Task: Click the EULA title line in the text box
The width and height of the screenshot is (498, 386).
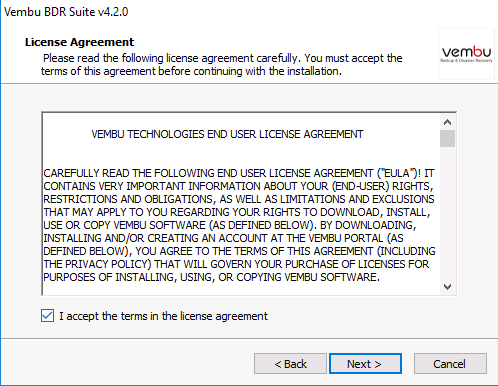Action: click(x=227, y=134)
